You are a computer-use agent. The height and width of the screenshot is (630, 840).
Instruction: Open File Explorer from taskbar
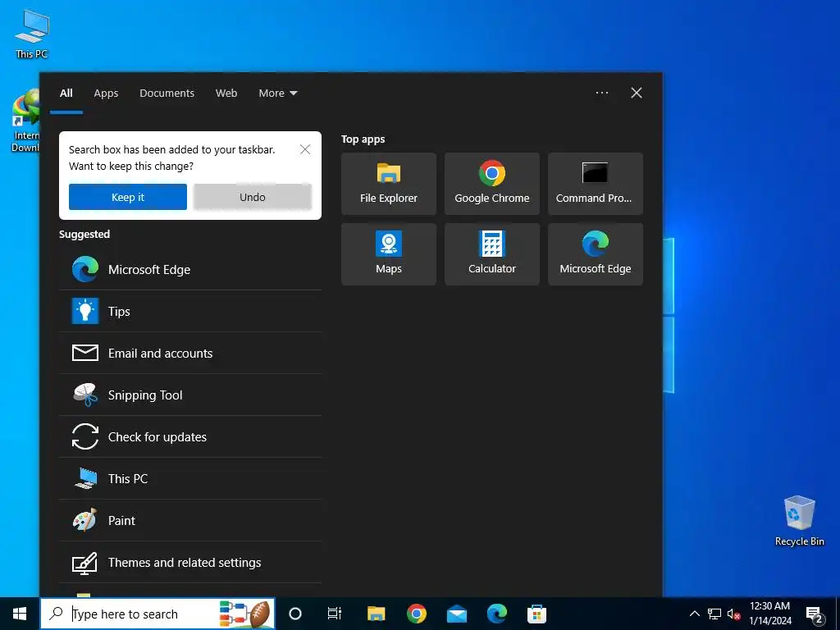coord(376,614)
